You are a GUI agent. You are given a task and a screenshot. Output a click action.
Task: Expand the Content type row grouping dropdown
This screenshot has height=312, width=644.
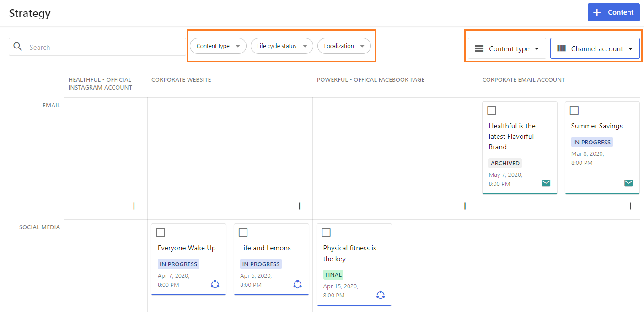click(507, 48)
